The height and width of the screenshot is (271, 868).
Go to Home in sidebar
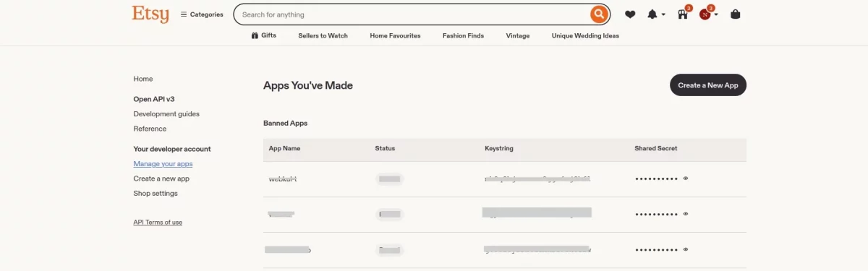pyautogui.click(x=143, y=79)
